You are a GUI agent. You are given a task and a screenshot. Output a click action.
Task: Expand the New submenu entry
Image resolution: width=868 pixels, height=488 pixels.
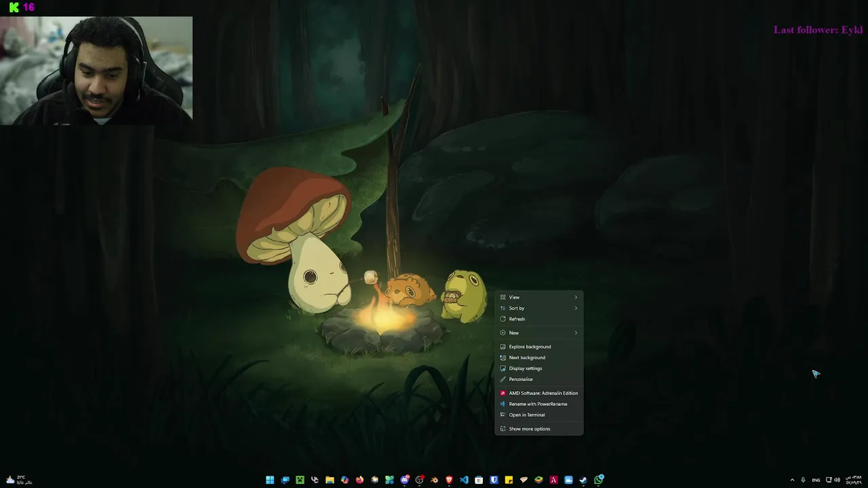[539, 333]
